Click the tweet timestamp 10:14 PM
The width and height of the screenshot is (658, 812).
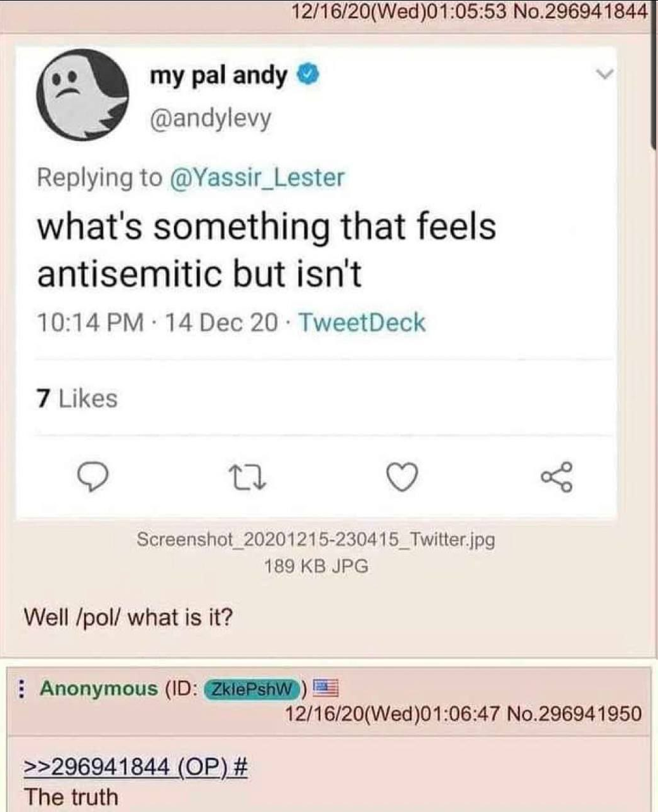(x=91, y=323)
